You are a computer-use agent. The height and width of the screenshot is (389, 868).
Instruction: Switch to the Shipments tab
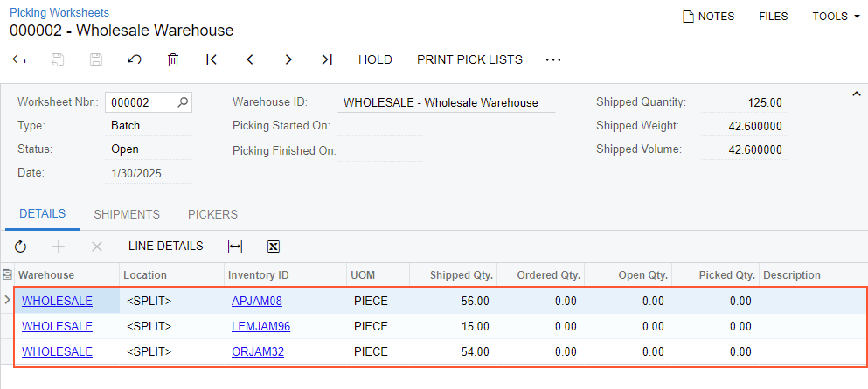[x=127, y=214]
